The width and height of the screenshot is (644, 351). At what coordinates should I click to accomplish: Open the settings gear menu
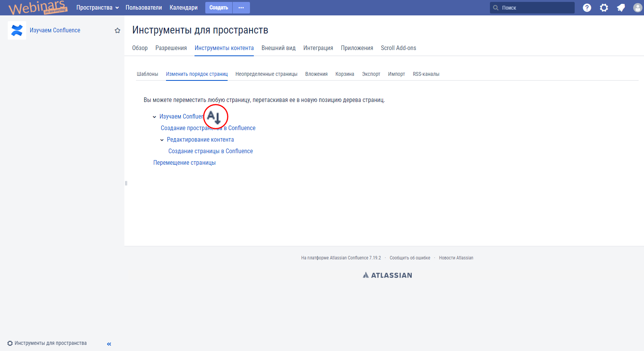point(604,8)
